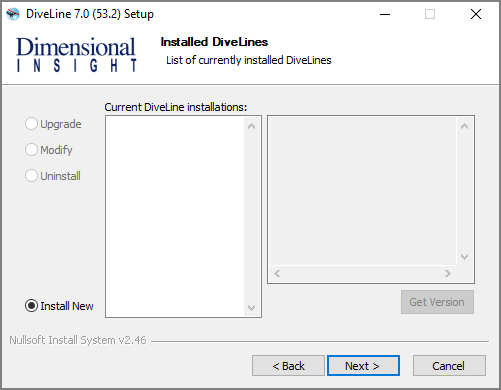
Task: Go back with the < Back button
Action: pos(288,366)
